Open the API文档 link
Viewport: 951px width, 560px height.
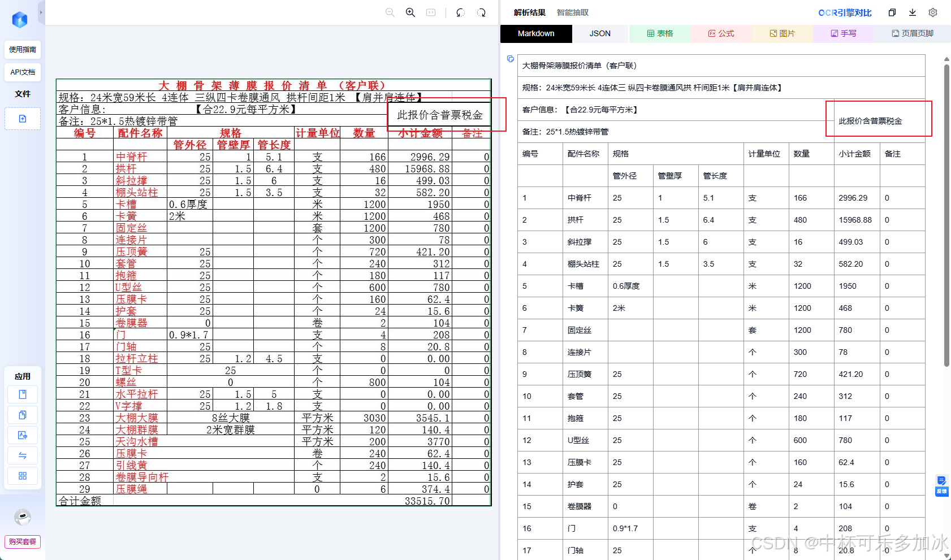coord(23,72)
